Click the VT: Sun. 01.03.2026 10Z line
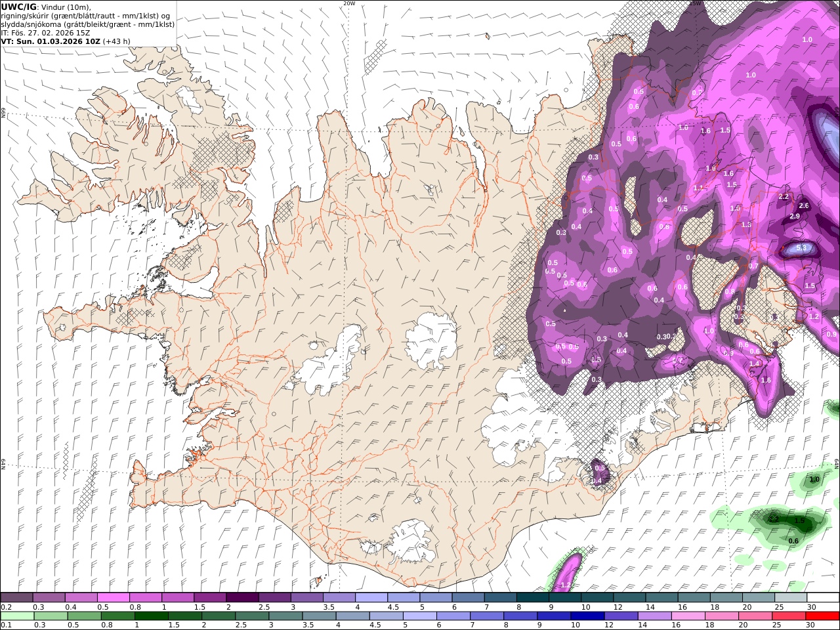 (66, 41)
